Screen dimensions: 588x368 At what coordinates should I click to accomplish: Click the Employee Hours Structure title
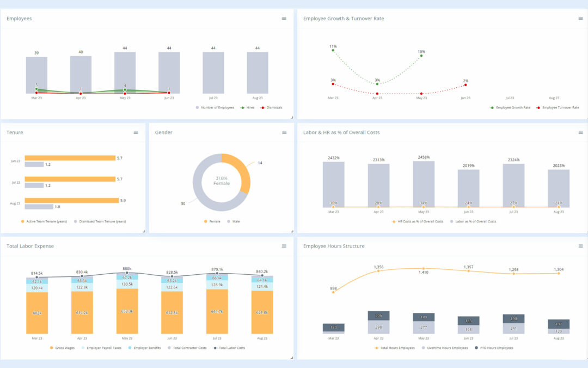(x=334, y=246)
